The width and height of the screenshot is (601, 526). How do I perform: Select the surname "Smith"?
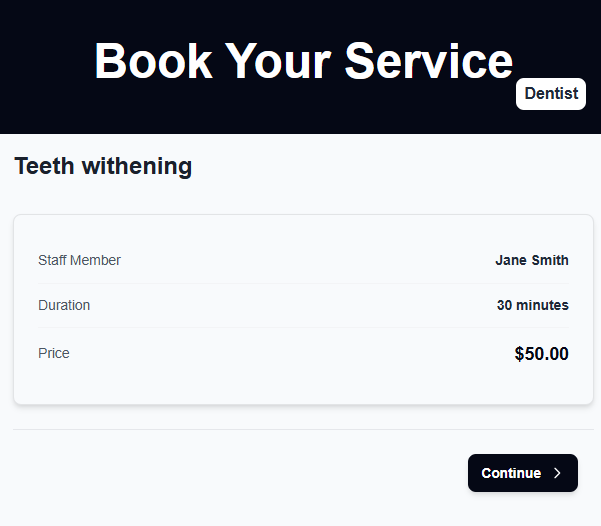click(x=549, y=260)
